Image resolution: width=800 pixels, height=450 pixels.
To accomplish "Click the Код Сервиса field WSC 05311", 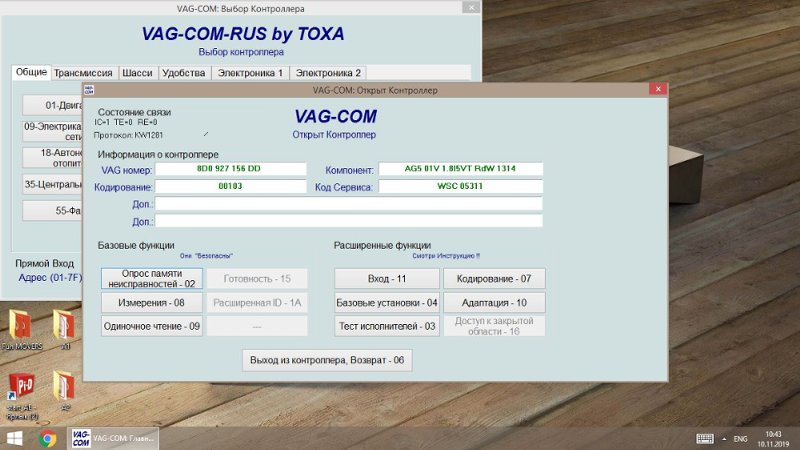I will [460, 186].
